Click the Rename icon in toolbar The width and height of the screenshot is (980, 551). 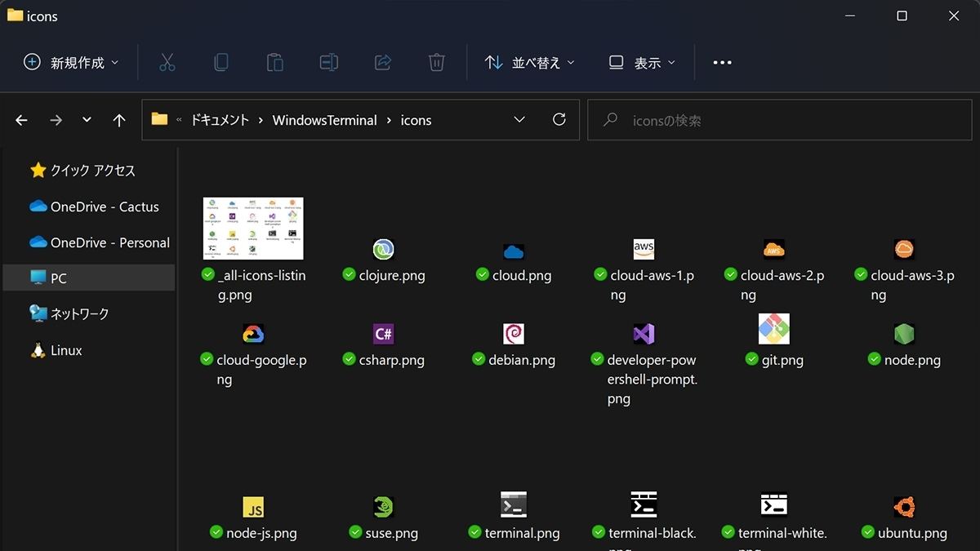(329, 62)
